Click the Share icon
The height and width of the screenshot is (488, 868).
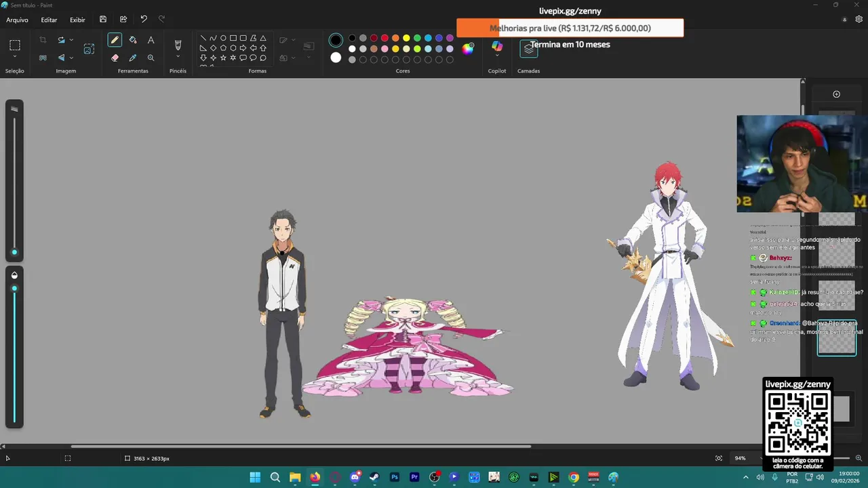point(123,20)
